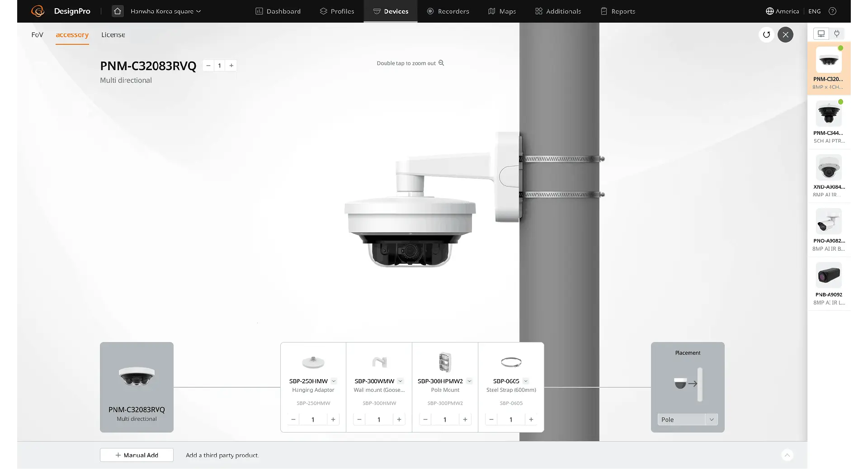Click the SBP-300WMW quantity field
Screen dimensions: 868x471
click(379, 419)
